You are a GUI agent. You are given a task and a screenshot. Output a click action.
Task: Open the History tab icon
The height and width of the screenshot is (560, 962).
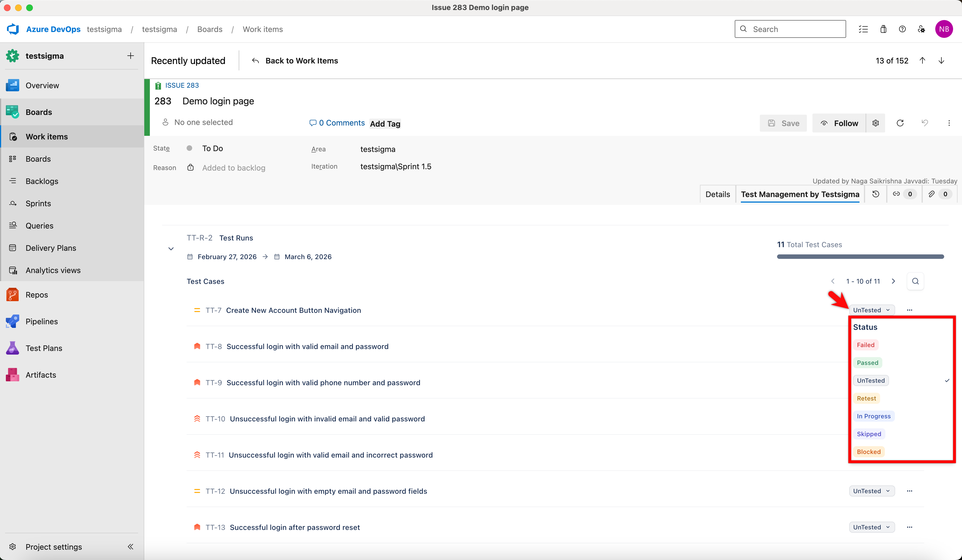[876, 194]
